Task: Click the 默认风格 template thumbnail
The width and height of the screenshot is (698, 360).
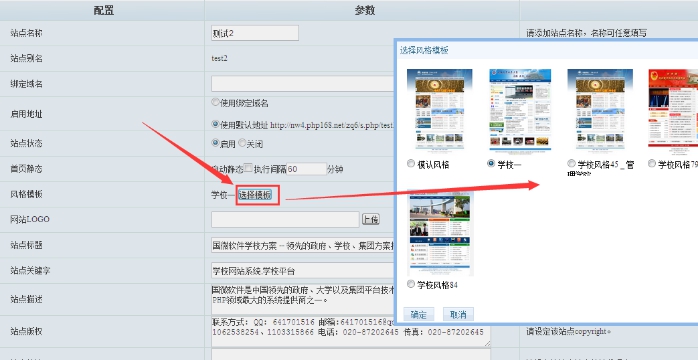Action: pos(439,109)
